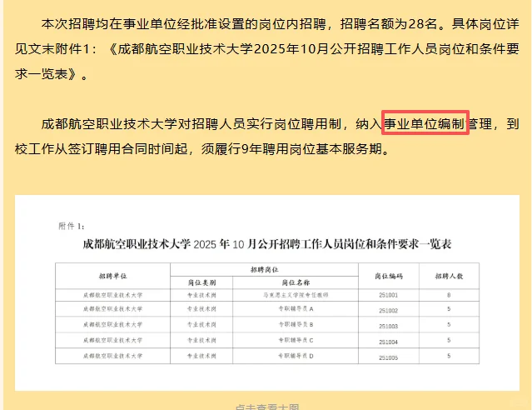Click recruitment count '8' in row 251001
The height and width of the screenshot is (410, 532).
click(449, 295)
